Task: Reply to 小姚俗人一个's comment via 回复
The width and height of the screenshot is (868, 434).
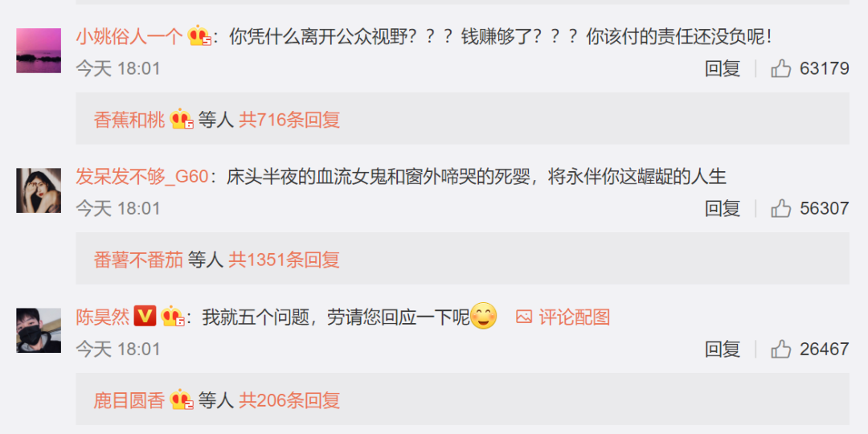Action: [723, 68]
